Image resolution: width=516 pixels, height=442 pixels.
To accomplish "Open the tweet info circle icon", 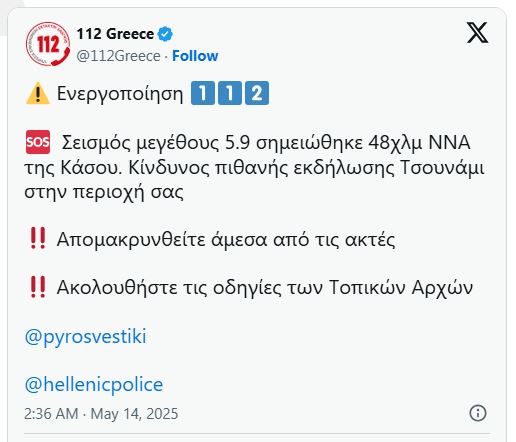I will 478,413.
